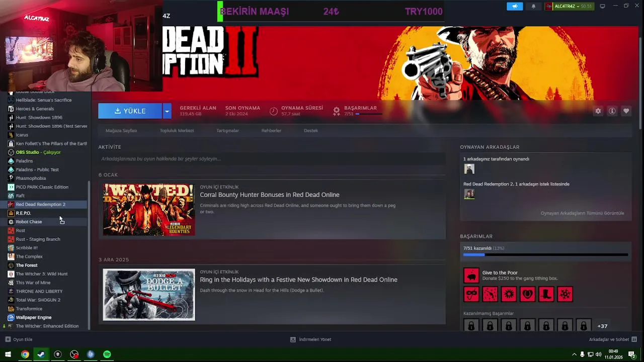Click the activity comment input field
The height and width of the screenshot is (362, 644).
tap(272, 159)
